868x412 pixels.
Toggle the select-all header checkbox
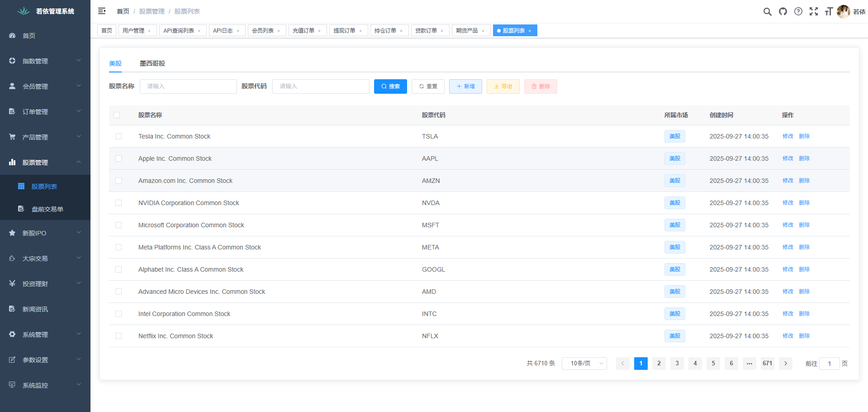pyautogui.click(x=117, y=115)
